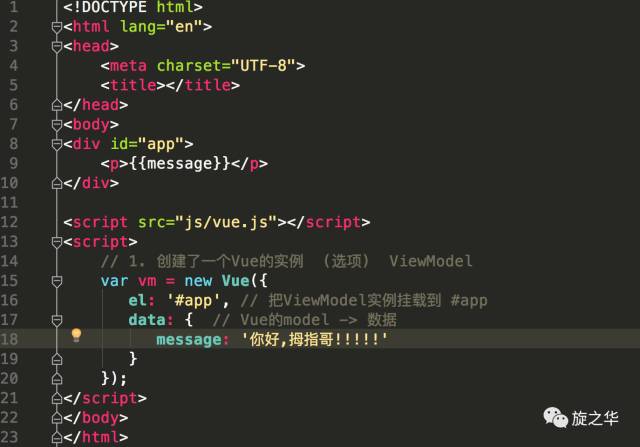Viewport: 640px width, 447px height.
Task: Place cursor in the message string value
Action: pyautogui.click(x=314, y=339)
